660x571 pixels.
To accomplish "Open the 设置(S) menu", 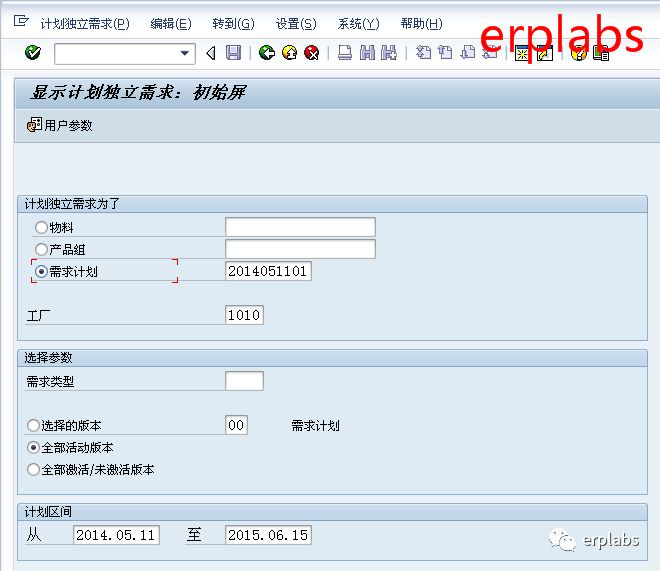I will click(296, 24).
